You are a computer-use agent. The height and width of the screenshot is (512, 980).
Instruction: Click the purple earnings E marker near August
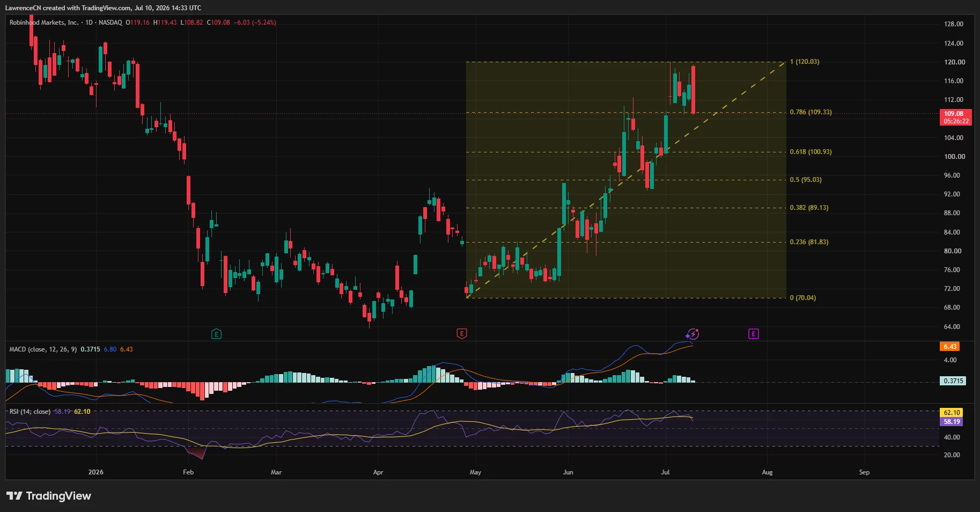(753, 334)
